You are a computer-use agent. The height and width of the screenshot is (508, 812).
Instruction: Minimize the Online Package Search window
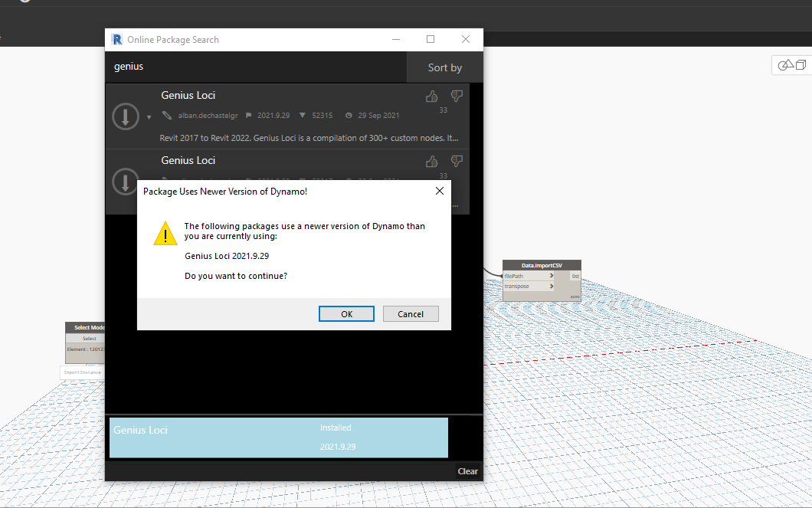[396, 39]
